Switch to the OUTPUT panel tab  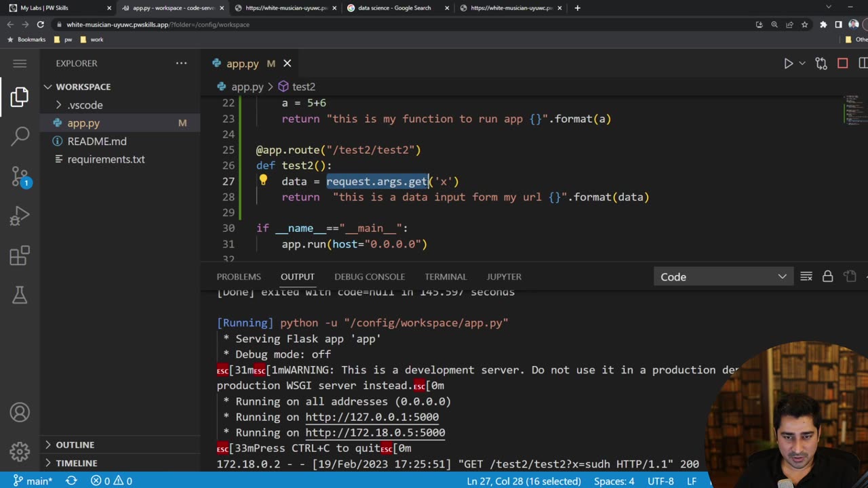(x=298, y=277)
